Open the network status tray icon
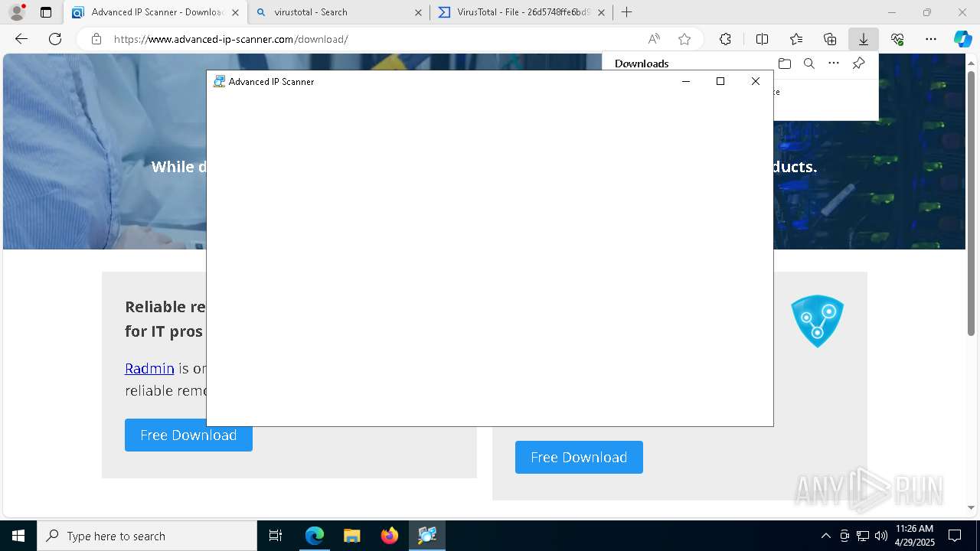980x551 pixels. [x=863, y=536]
